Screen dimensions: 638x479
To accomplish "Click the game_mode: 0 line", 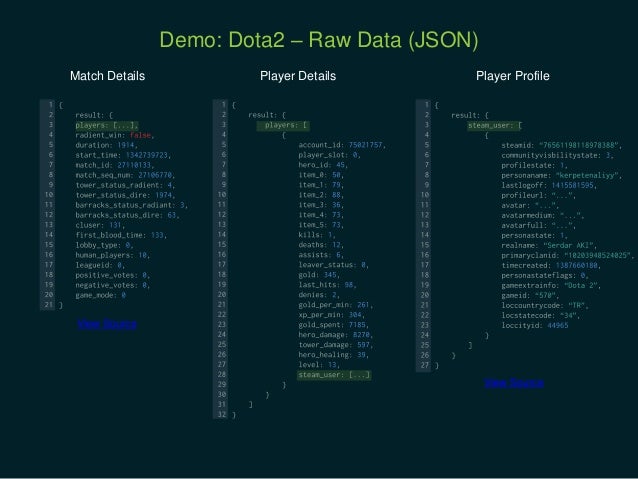I will (101, 295).
